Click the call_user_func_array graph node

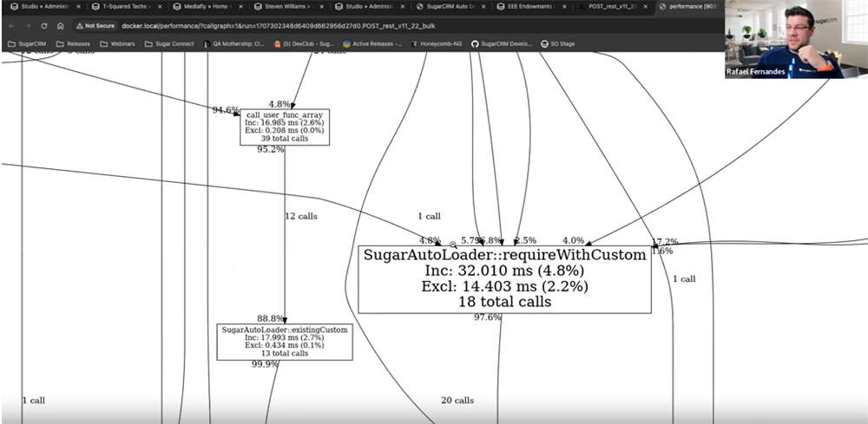click(284, 127)
